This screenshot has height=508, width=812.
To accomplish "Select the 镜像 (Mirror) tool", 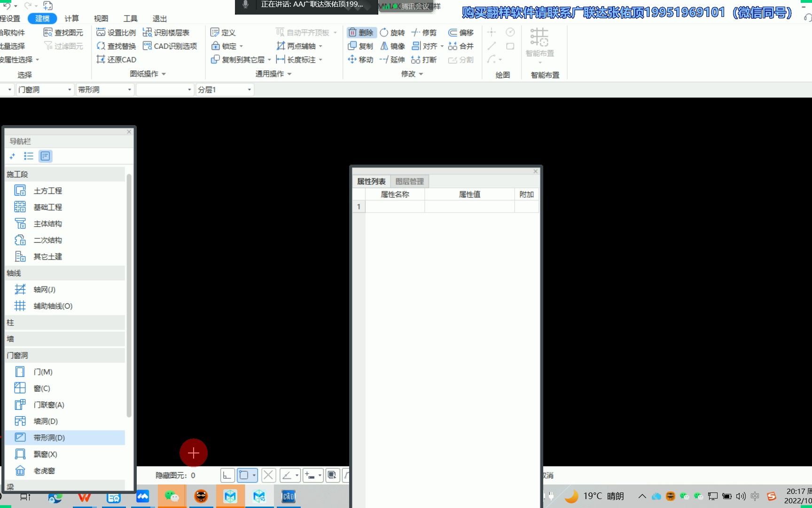I will (394, 46).
